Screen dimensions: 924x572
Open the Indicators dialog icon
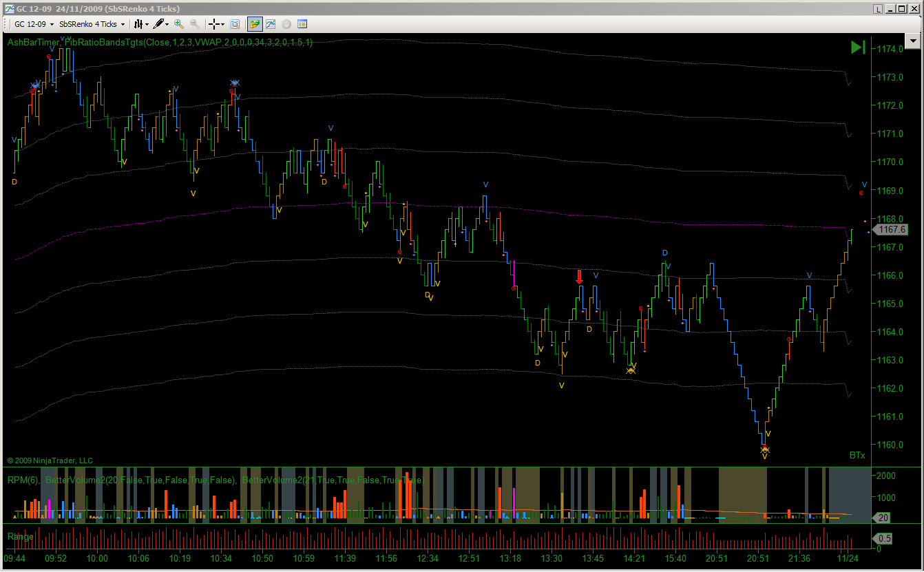[271, 24]
